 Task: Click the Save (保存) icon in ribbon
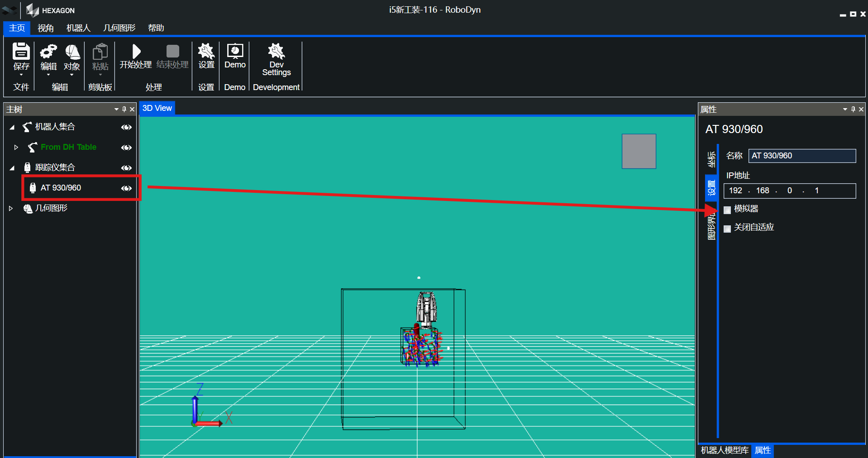click(x=21, y=52)
